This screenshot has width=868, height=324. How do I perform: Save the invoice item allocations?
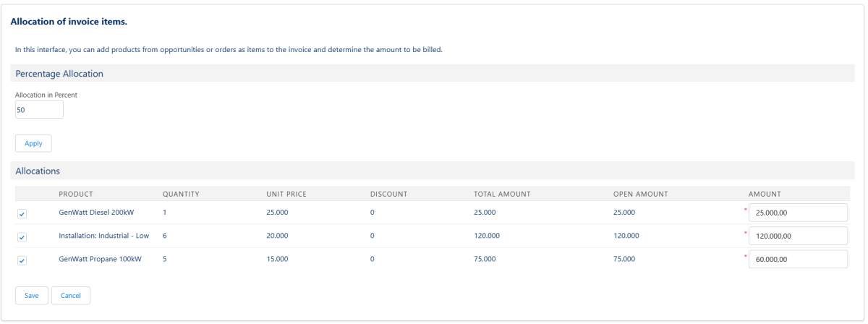click(32, 295)
